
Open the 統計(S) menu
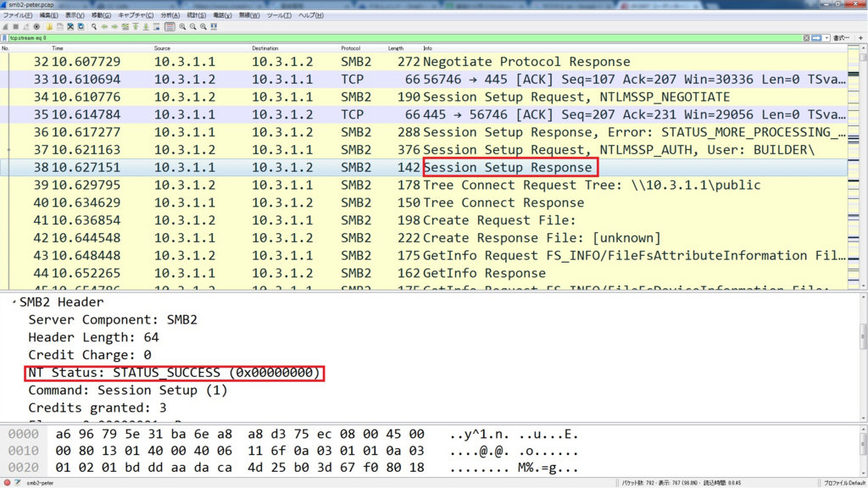(196, 15)
